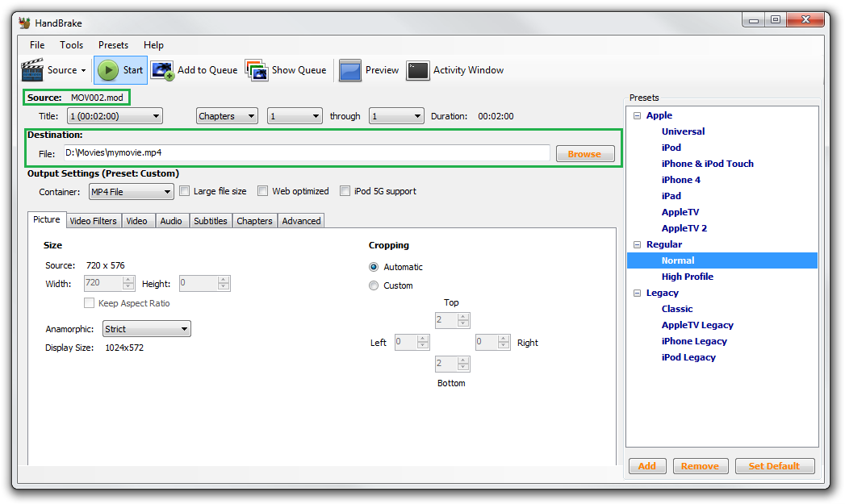Viewport: 845px width, 504px height.
Task: Collapse the Apple presets group
Action: point(637,116)
